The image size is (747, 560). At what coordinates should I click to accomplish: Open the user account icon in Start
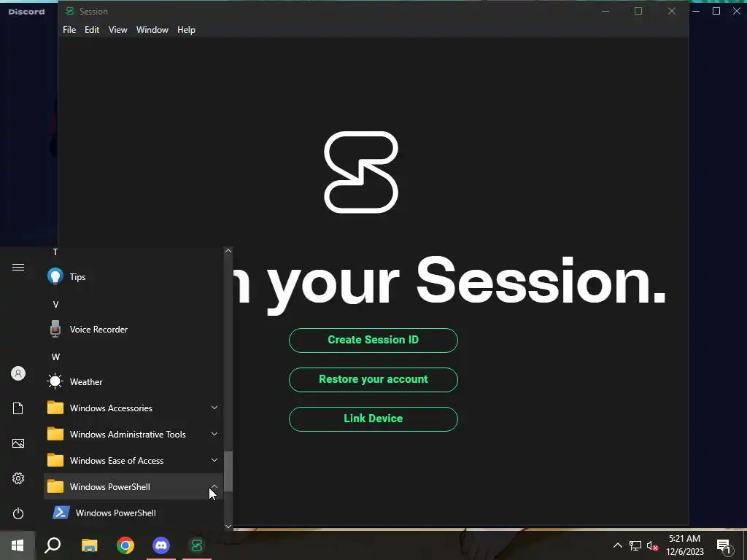pos(18,373)
